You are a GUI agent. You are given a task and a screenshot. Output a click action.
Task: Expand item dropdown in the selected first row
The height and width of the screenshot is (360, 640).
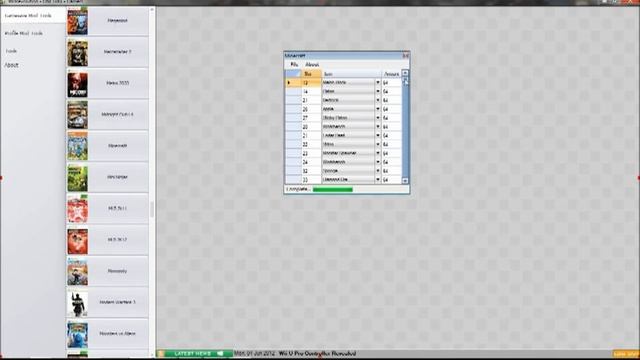[378, 82]
